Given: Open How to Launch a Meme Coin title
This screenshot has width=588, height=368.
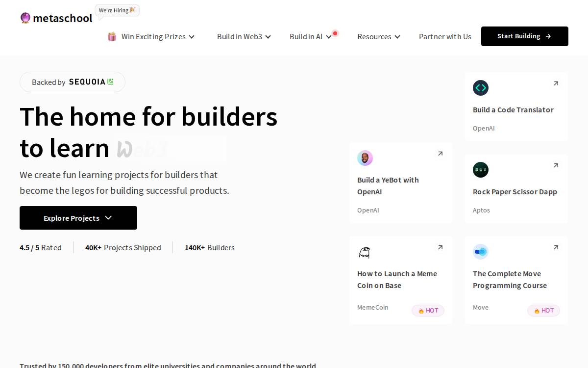Looking at the screenshot, I should pyautogui.click(x=397, y=280).
